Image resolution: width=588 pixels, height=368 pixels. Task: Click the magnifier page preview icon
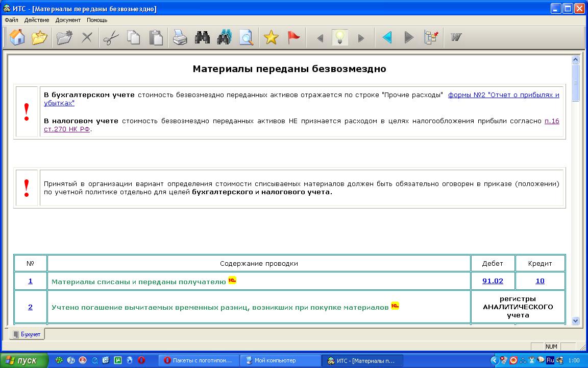tap(247, 38)
